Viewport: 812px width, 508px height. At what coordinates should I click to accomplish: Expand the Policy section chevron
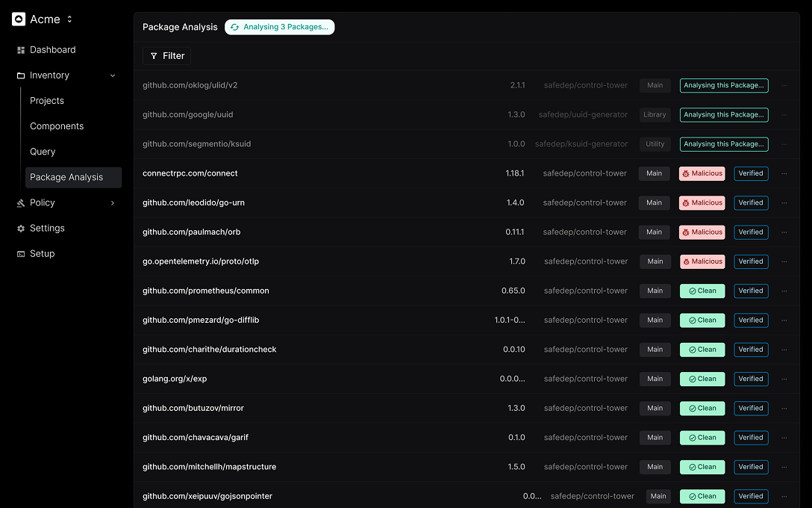click(113, 202)
